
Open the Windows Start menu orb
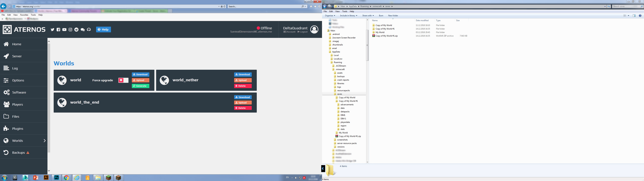5,178
